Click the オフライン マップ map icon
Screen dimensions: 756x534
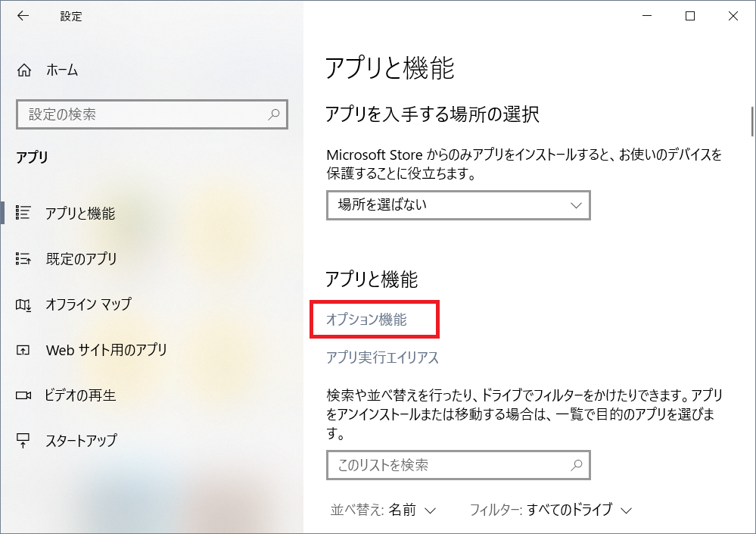23,304
